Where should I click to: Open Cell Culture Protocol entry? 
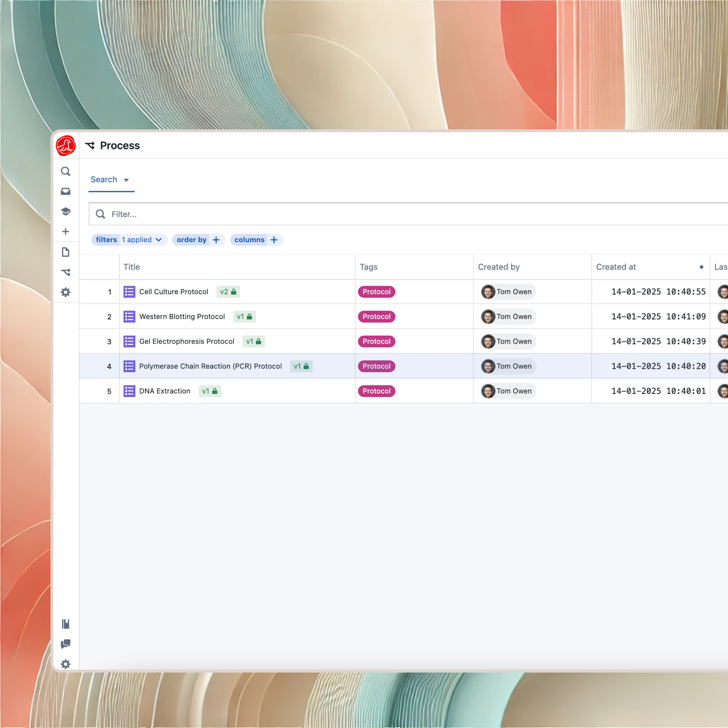point(174,292)
